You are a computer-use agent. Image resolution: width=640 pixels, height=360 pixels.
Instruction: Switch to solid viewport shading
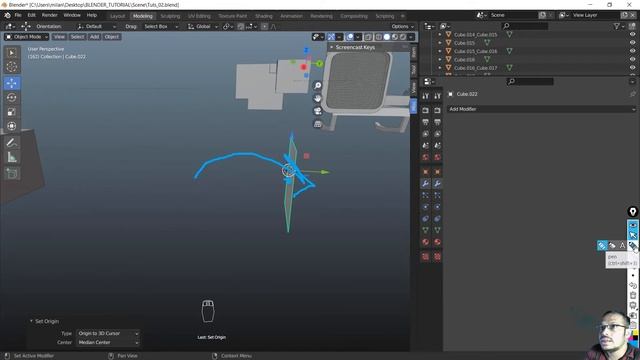pyautogui.click(x=387, y=37)
